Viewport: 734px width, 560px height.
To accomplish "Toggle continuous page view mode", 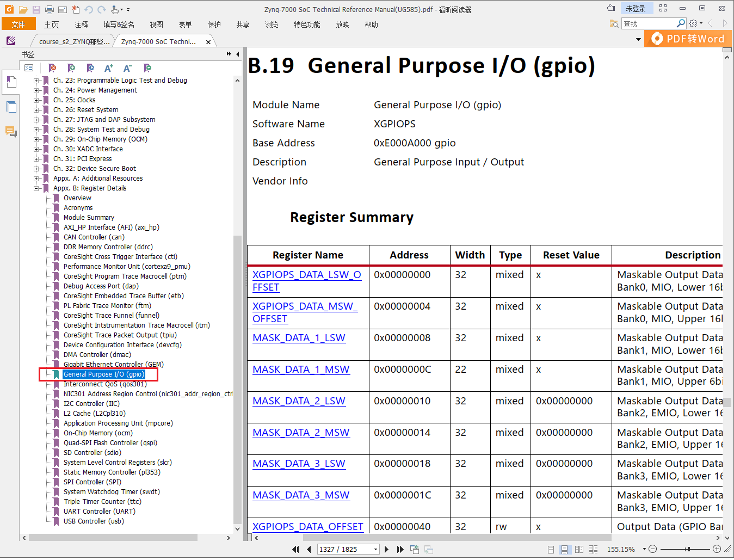I will (565, 549).
